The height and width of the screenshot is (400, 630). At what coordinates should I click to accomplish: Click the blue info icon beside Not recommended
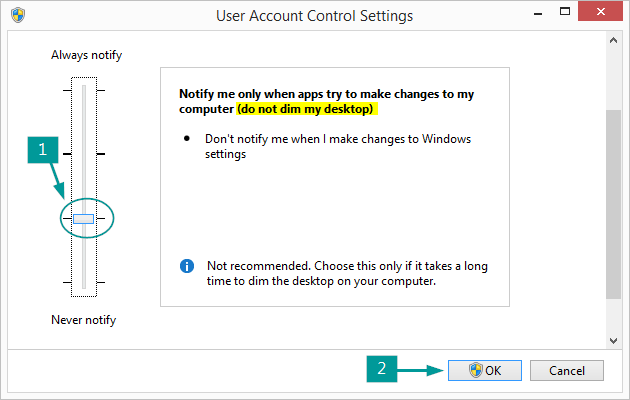pyautogui.click(x=187, y=266)
